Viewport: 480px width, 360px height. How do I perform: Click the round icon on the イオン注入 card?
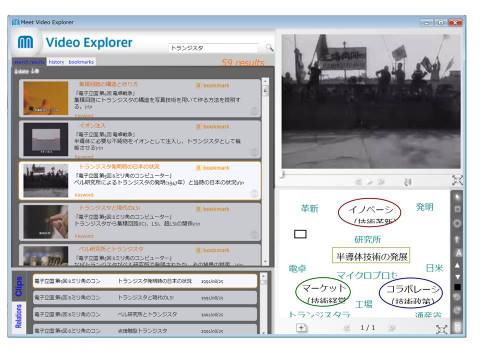coord(254,152)
